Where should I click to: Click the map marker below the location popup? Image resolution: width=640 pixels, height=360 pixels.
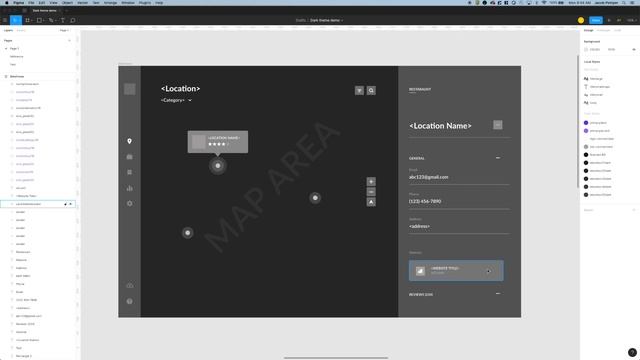click(218, 166)
